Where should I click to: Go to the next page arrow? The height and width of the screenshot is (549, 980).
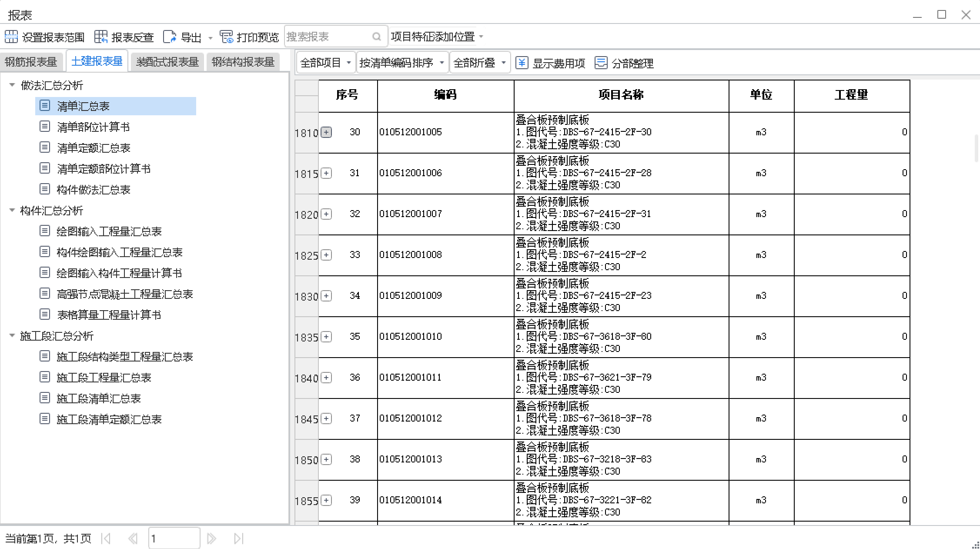point(211,539)
